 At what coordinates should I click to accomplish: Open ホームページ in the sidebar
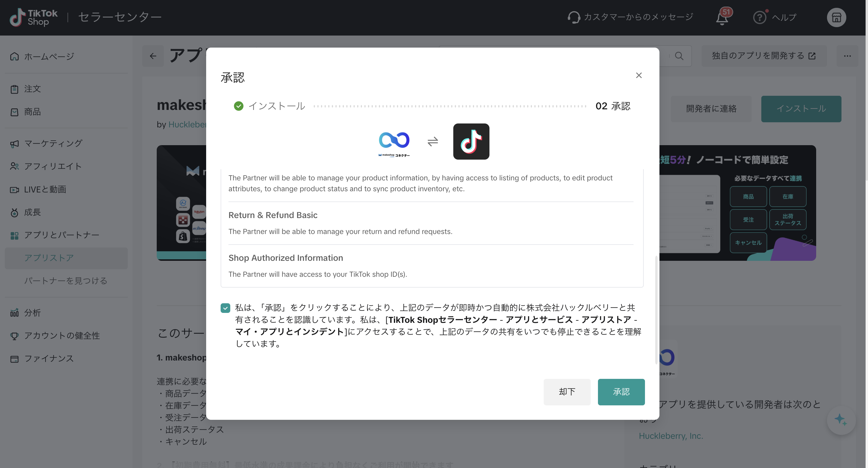(49, 57)
